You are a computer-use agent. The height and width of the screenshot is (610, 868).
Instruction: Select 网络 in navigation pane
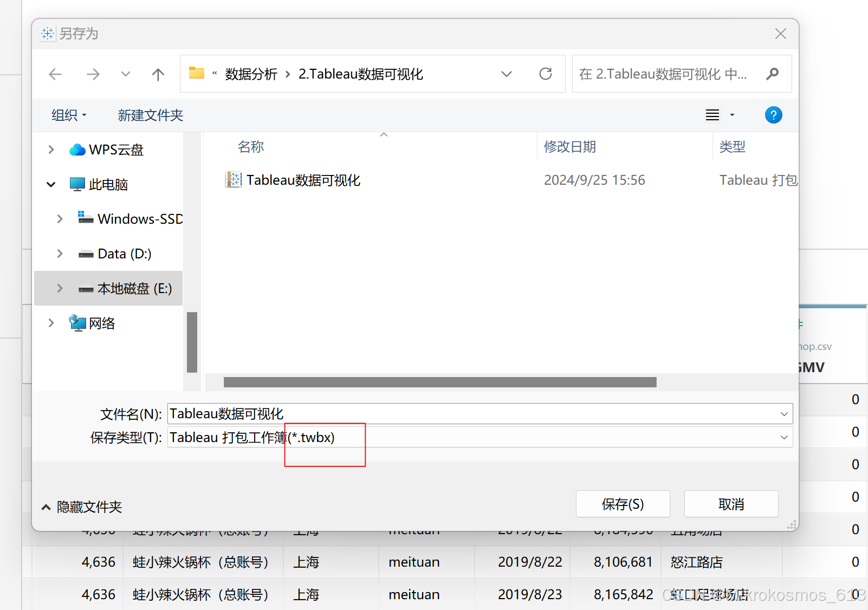(92, 323)
